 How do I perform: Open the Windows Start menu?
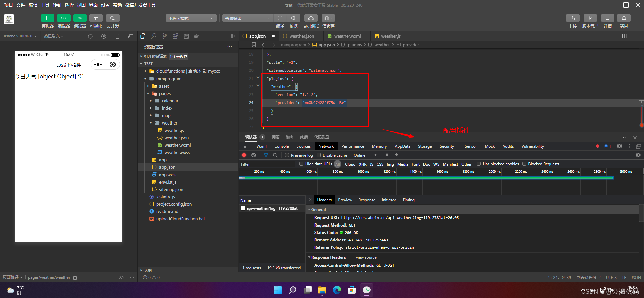coord(278,290)
